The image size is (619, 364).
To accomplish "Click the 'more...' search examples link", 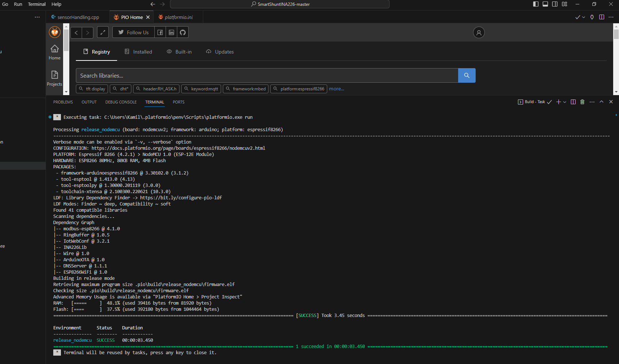I will (x=336, y=89).
